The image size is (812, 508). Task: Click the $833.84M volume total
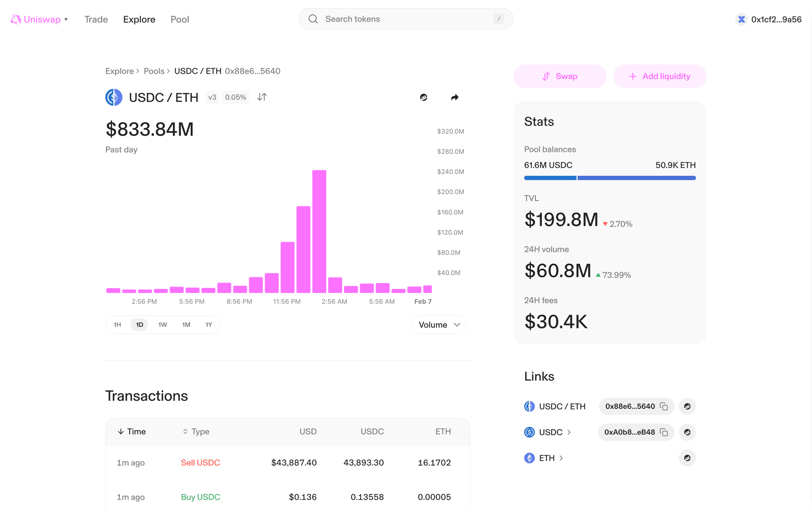pyautogui.click(x=149, y=129)
